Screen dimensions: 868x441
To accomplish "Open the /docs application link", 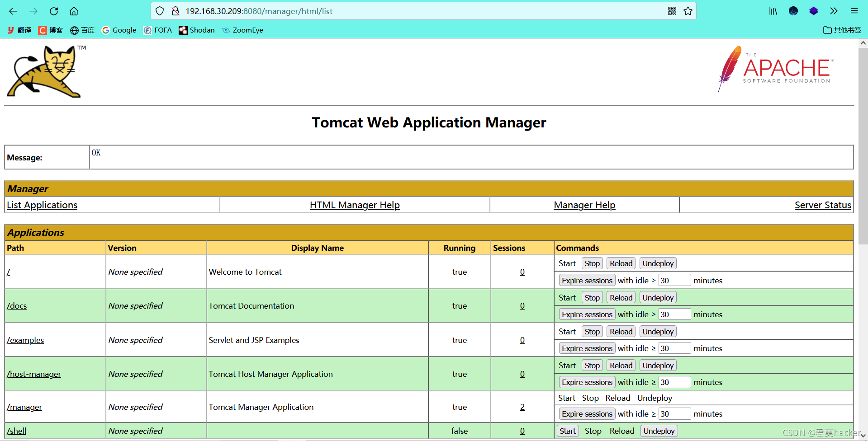I will tap(17, 305).
